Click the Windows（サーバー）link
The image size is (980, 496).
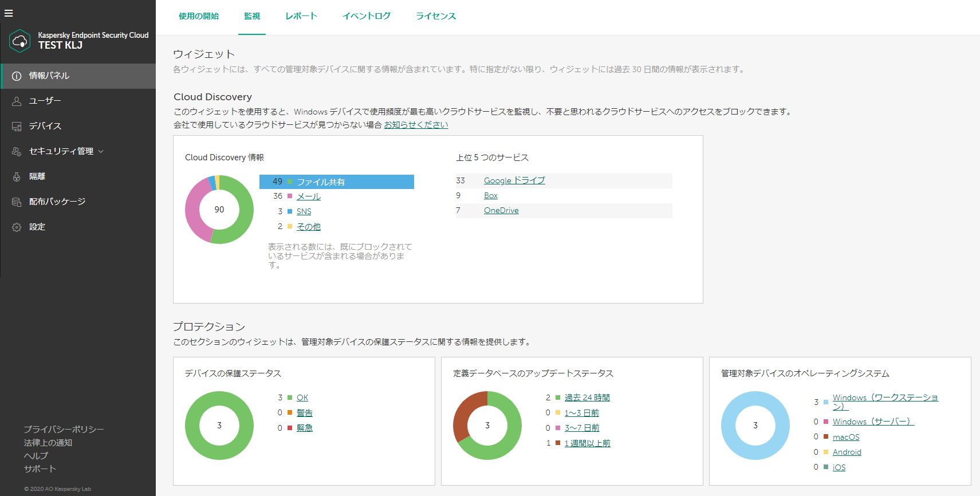[873, 422]
